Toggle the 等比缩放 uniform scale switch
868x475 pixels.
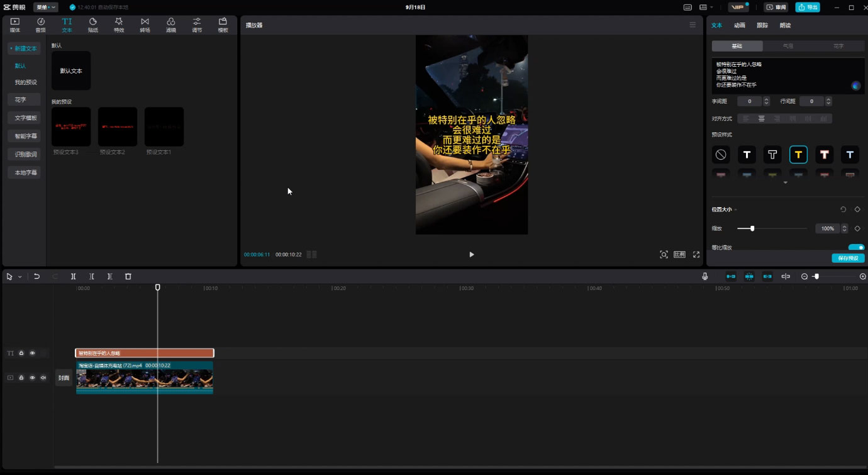point(856,247)
